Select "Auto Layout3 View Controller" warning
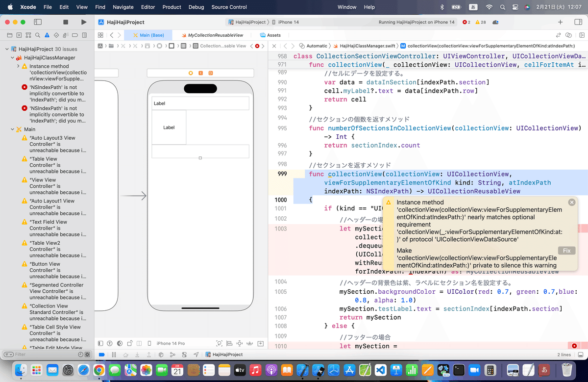The image size is (588, 382). tap(54, 144)
